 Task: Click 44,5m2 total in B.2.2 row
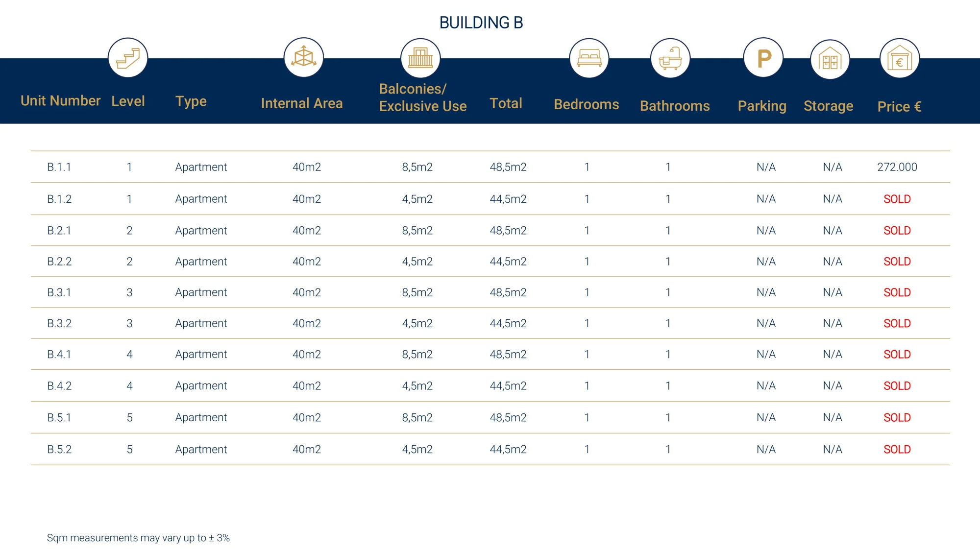(x=508, y=262)
